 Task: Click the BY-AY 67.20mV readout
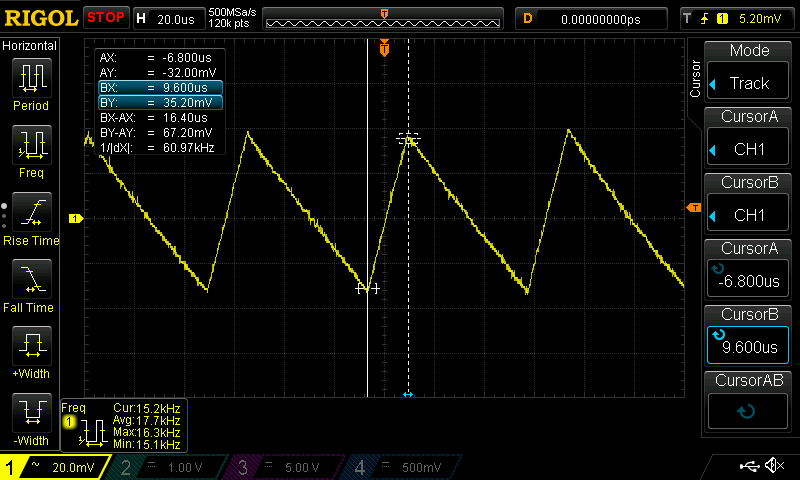pyautogui.click(x=157, y=133)
